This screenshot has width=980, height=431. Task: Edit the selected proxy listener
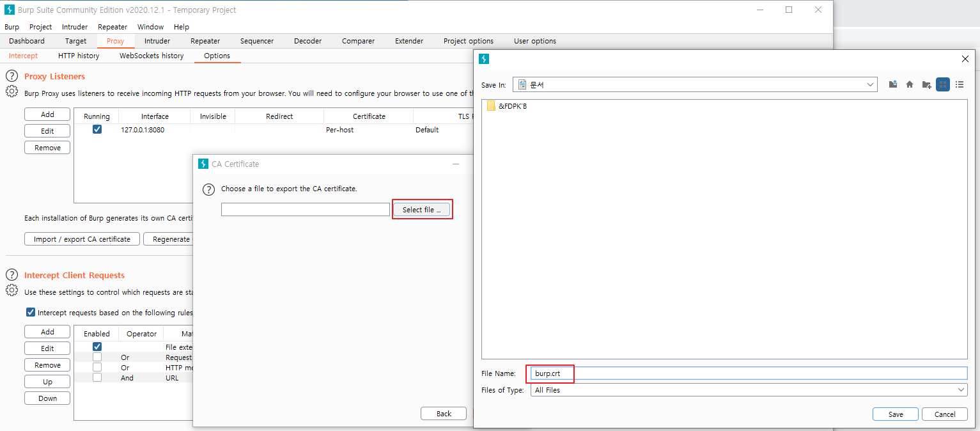pyautogui.click(x=47, y=131)
